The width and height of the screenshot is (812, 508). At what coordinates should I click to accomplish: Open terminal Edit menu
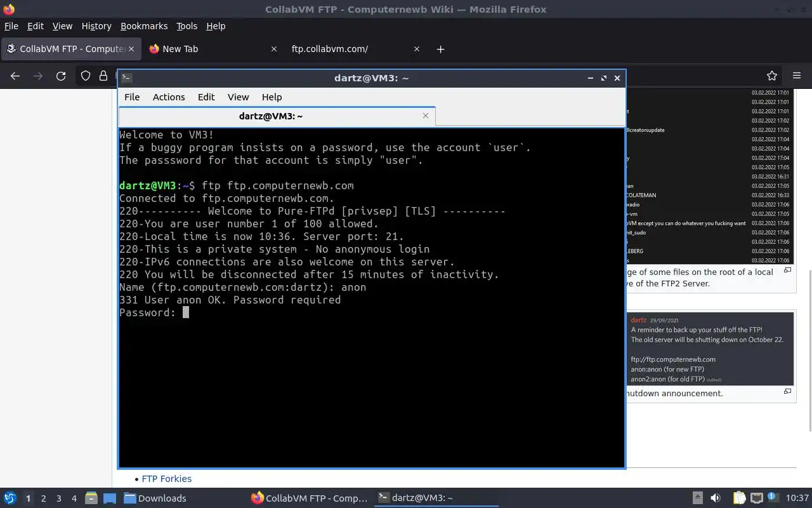tap(206, 97)
